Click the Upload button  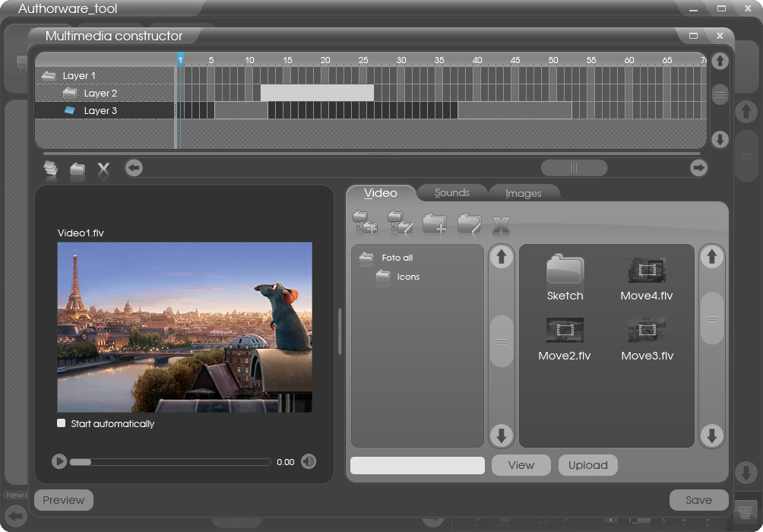pyautogui.click(x=587, y=465)
